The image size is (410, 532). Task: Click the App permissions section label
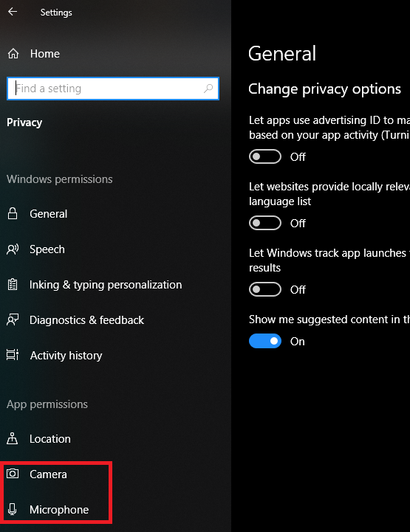pos(47,404)
